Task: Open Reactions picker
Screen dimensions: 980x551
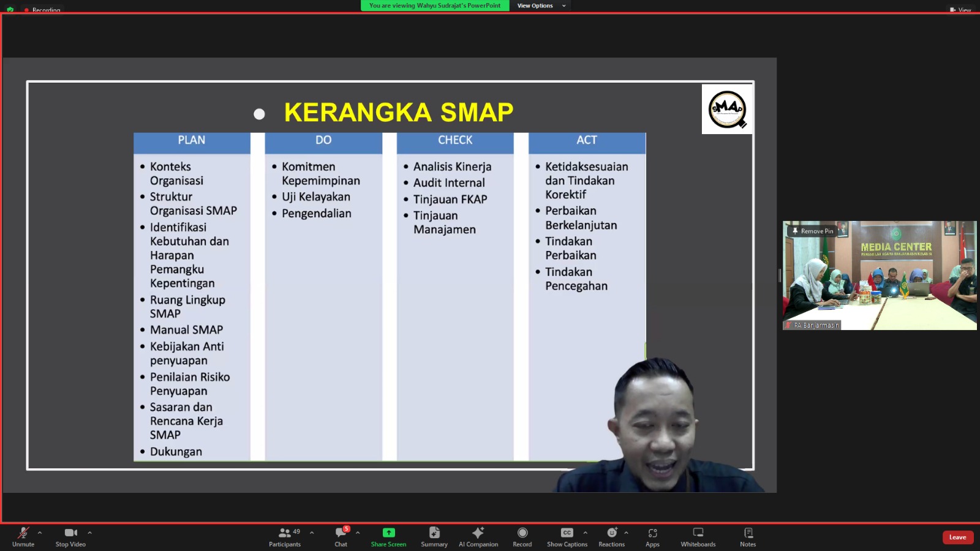Action: pos(611,536)
